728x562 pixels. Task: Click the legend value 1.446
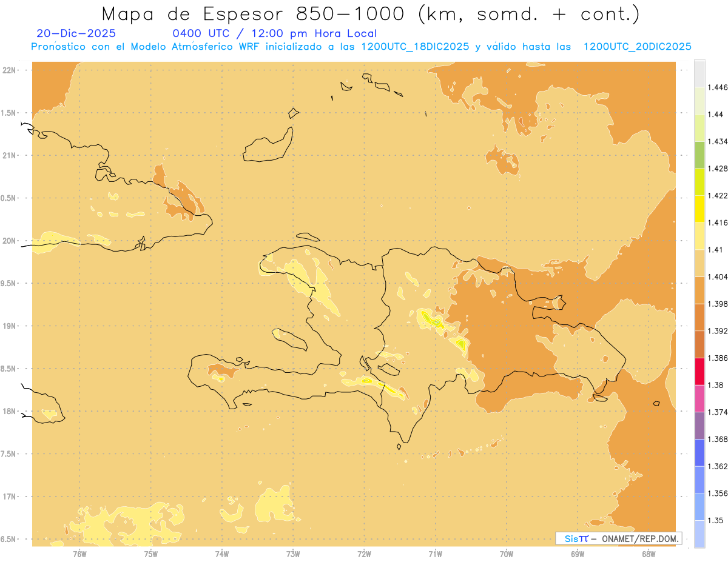point(718,87)
